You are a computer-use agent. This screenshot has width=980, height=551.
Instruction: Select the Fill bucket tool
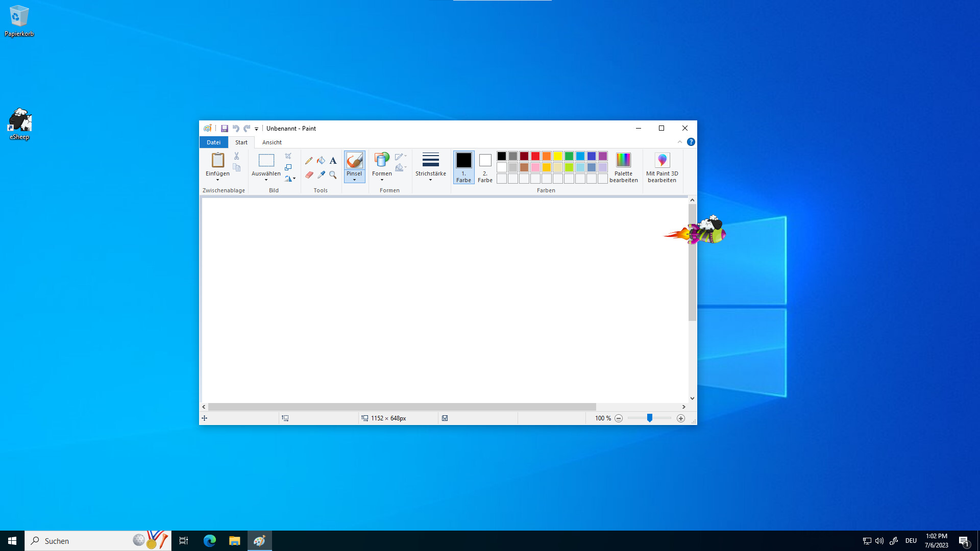point(321,160)
